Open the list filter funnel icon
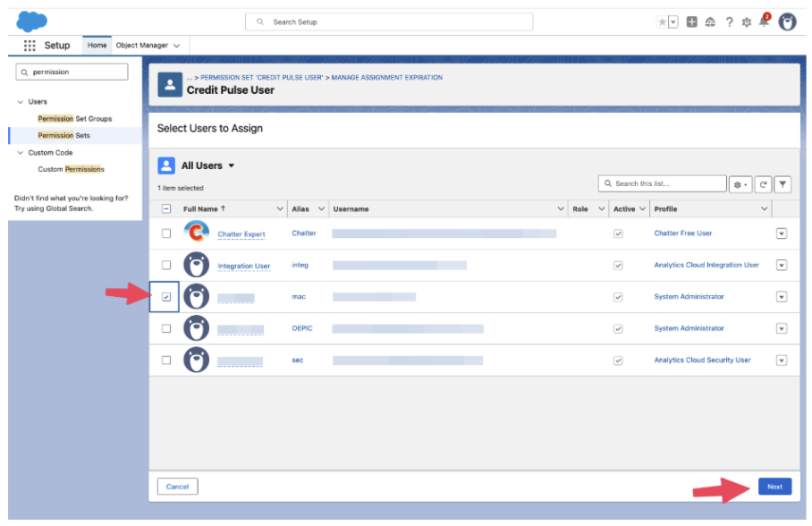This screenshot has height=526, width=812. (x=782, y=184)
